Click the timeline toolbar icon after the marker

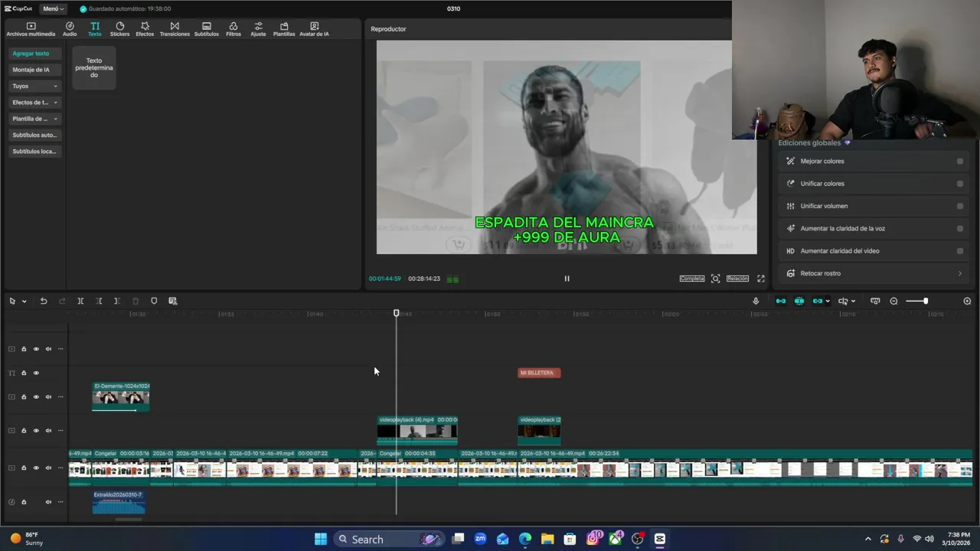tap(173, 302)
